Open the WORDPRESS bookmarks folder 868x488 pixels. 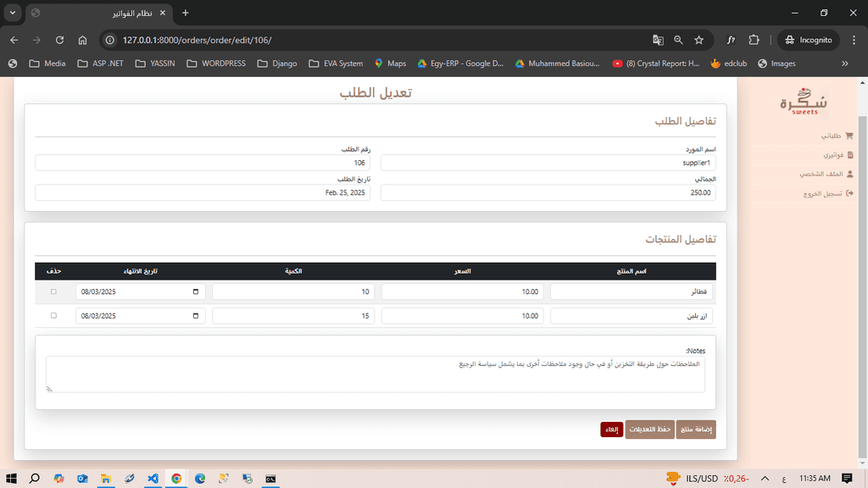point(216,64)
